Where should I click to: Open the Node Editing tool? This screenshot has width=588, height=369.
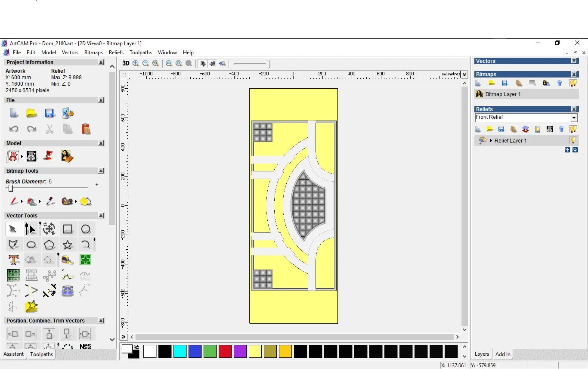pos(31,229)
